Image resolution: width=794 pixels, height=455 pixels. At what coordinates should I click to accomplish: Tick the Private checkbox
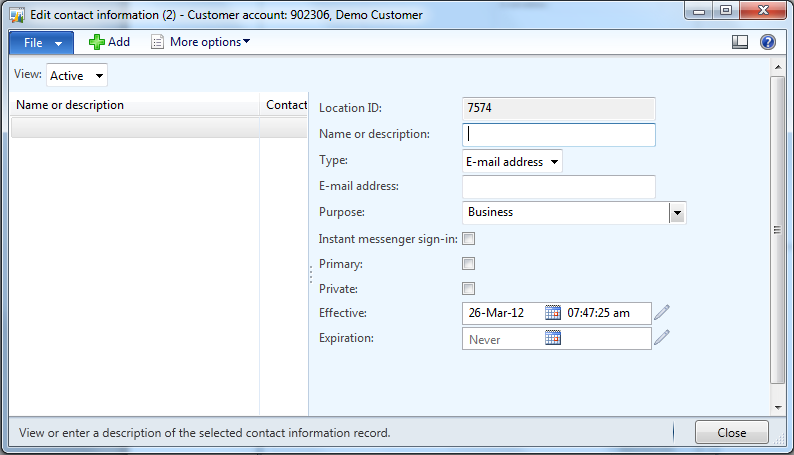[468, 289]
